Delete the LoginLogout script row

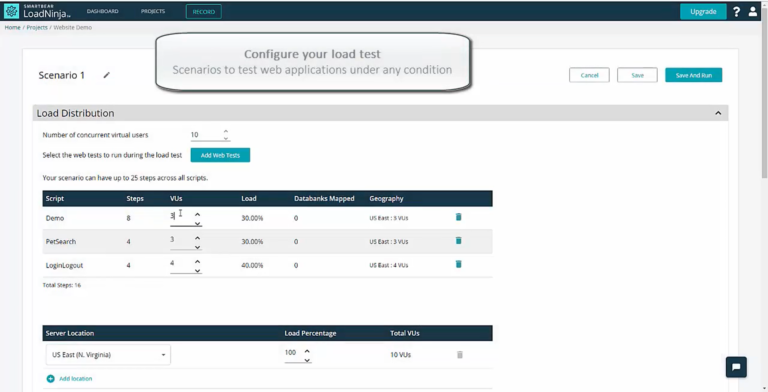(x=458, y=264)
